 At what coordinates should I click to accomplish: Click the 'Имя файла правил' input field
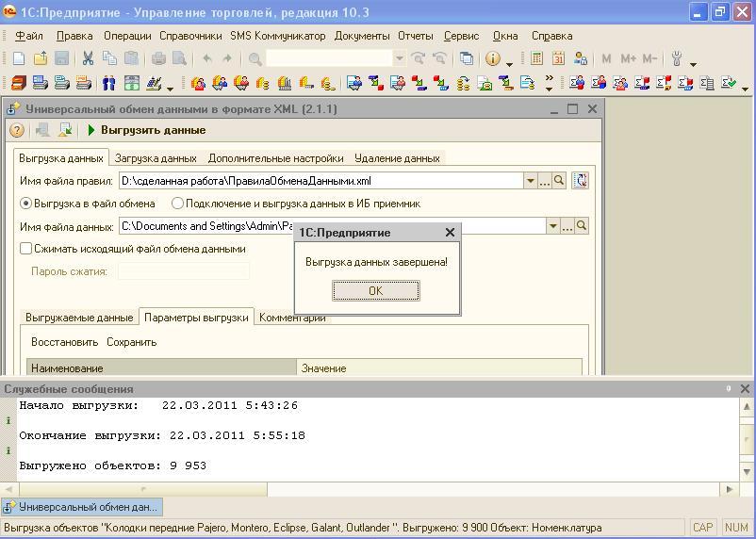pos(321,181)
